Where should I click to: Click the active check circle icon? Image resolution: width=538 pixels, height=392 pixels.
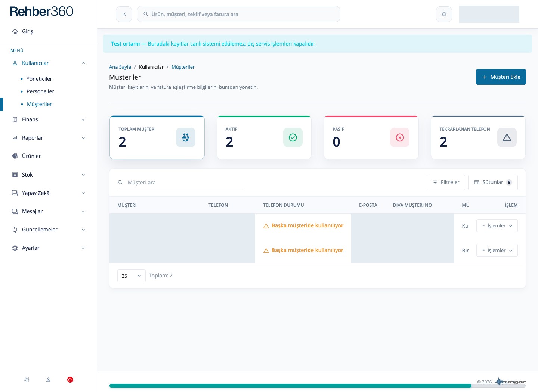pyautogui.click(x=293, y=137)
